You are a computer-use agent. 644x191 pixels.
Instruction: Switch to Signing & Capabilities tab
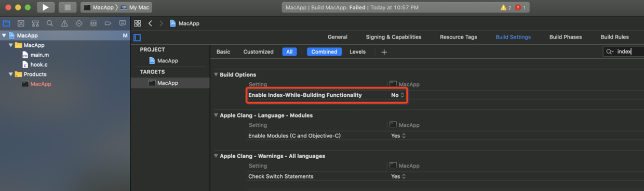[x=393, y=37]
